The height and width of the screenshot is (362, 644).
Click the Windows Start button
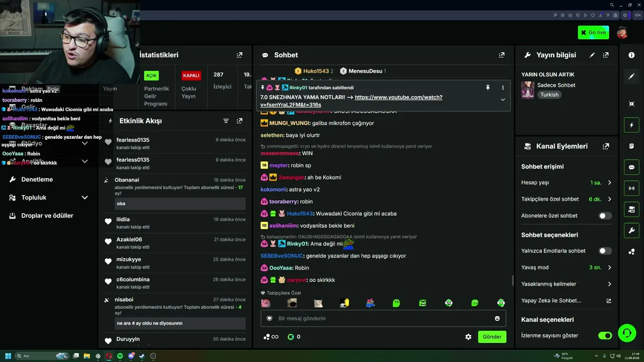(8, 356)
